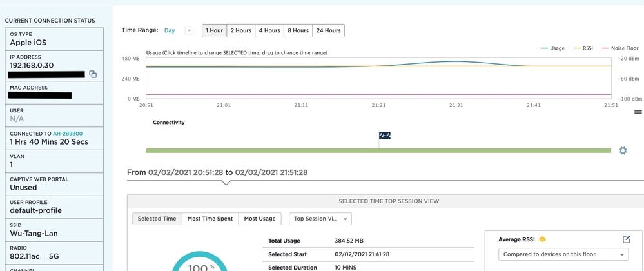The height and width of the screenshot is (271, 644).
Task: Click the cloud icon next to Average RSSI
Action: pyautogui.click(x=542, y=239)
